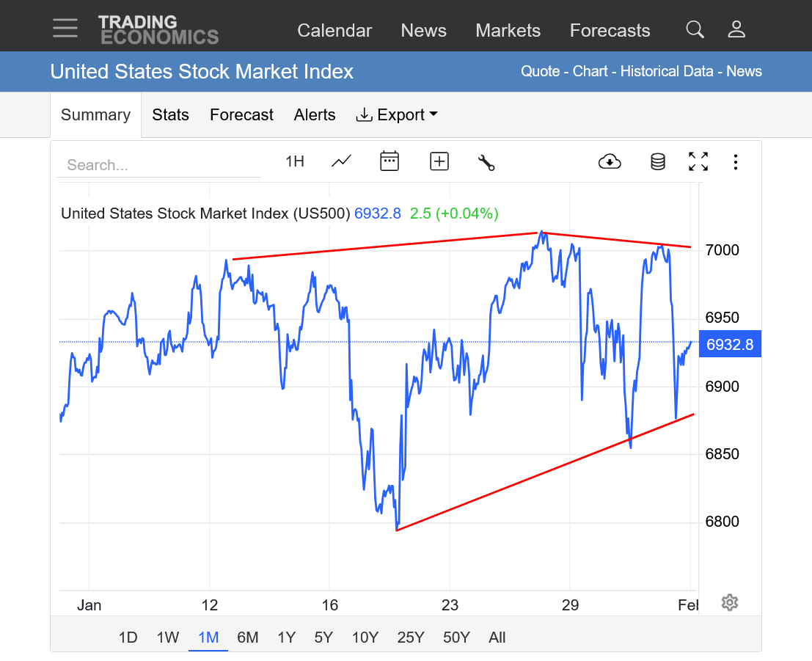Open the user account icon

(736, 29)
